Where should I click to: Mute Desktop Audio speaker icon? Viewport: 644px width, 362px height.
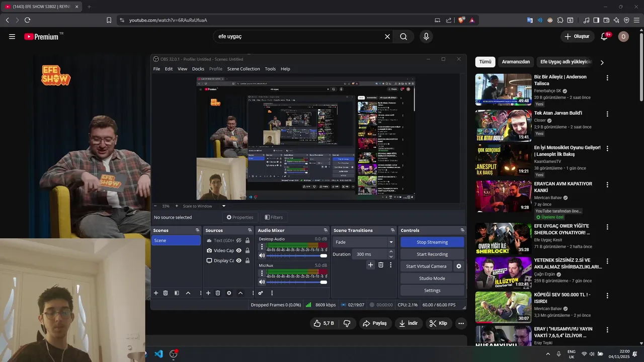(x=262, y=255)
